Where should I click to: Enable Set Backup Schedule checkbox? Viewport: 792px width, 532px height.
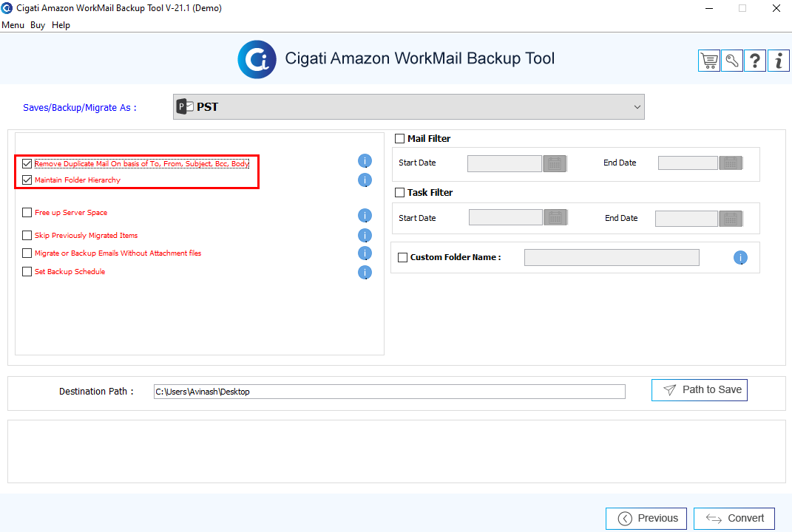[27, 272]
